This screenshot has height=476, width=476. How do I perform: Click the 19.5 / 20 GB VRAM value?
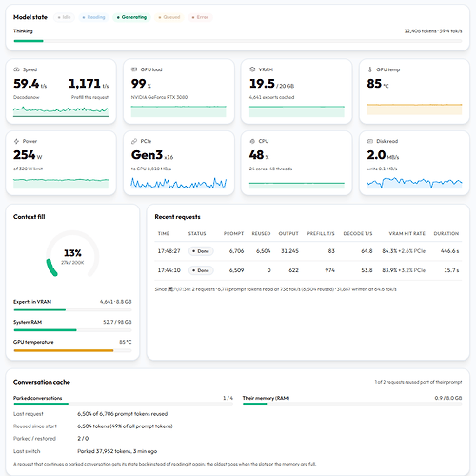[271, 84]
